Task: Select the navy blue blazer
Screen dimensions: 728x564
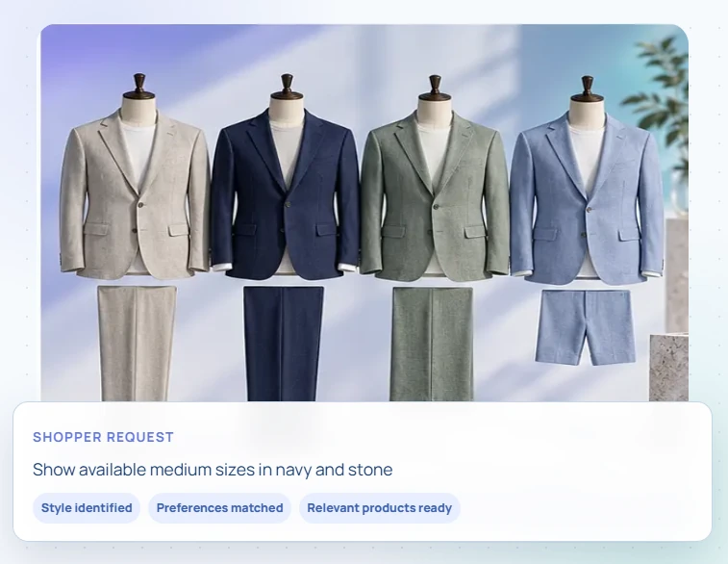Action: [x=285, y=194]
